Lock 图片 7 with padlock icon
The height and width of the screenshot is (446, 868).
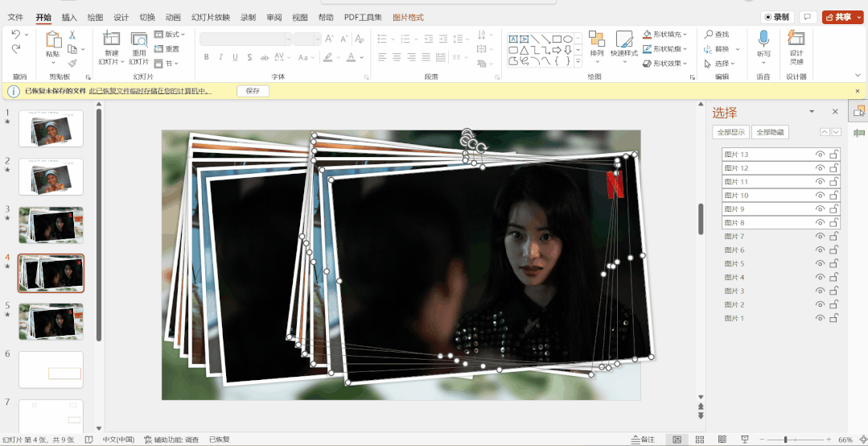pyautogui.click(x=833, y=236)
